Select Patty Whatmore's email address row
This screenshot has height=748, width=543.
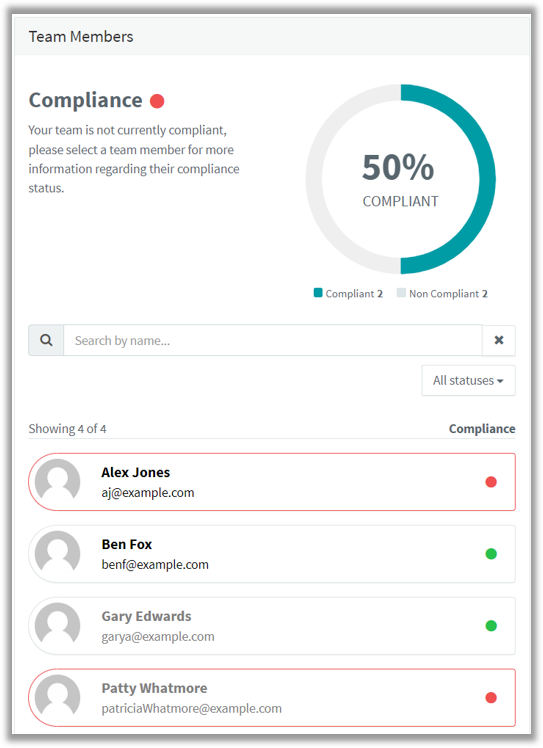[191, 708]
